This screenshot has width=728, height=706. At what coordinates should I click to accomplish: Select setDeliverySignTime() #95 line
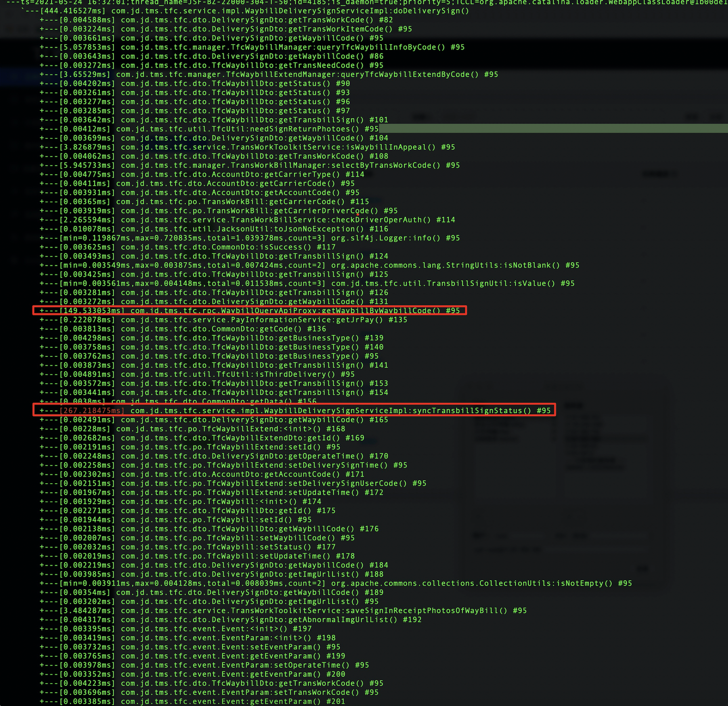[223, 465]
